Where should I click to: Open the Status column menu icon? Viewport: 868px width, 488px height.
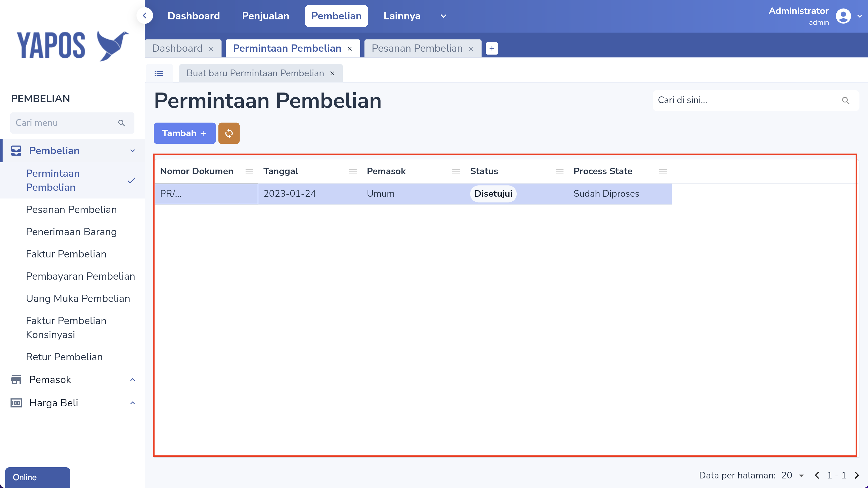559,171
